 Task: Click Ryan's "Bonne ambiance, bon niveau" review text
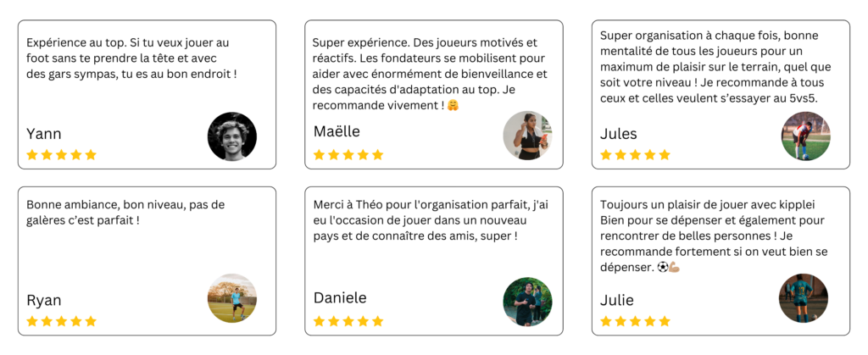125,212
